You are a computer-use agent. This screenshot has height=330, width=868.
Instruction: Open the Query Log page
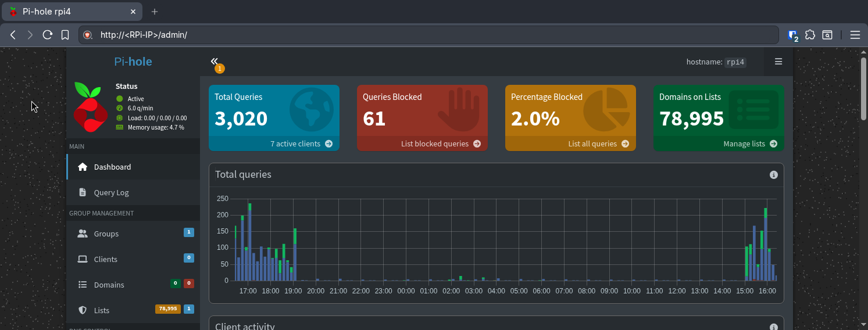click(x=111, y=192)
